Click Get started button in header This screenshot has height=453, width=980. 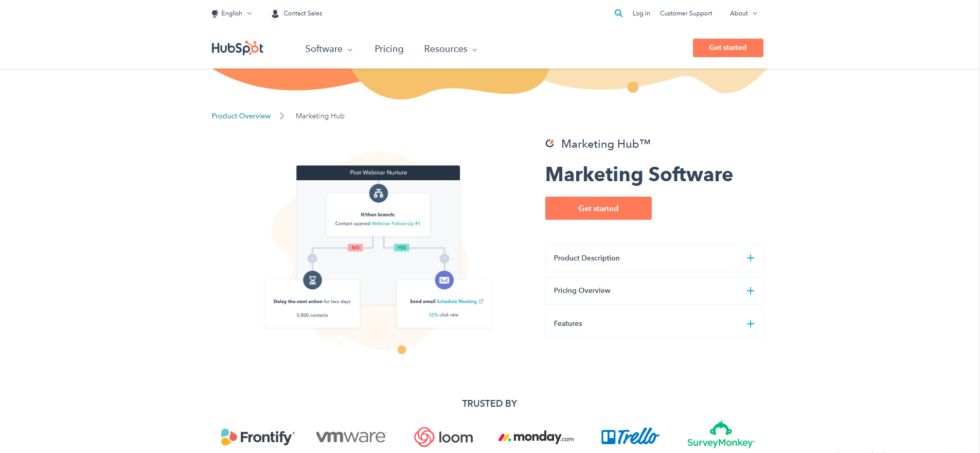tap(728, 48)
